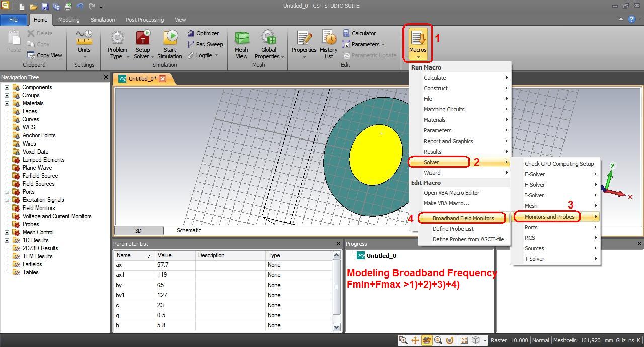Click the print icon in title bar
The width and height of the screenshot is (644, 347).
click(68, 6)
